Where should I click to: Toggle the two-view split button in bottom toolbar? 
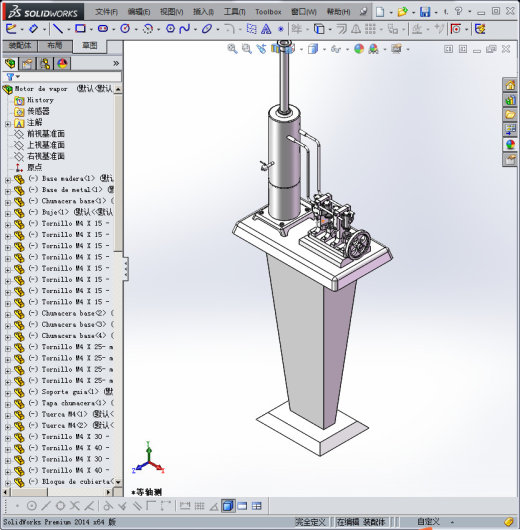[242, 506]
